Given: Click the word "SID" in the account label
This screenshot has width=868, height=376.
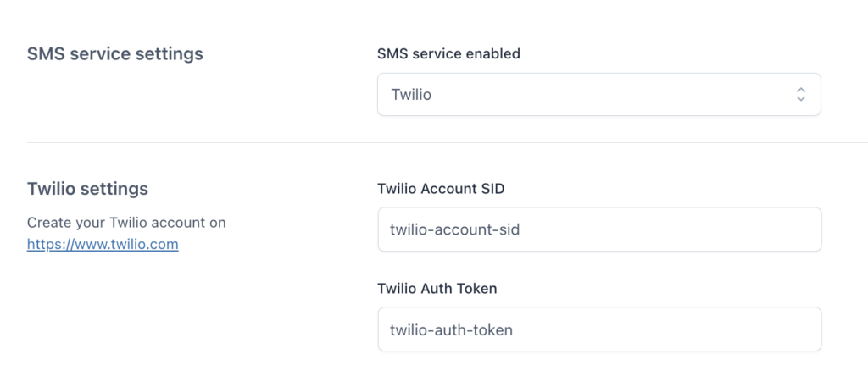Looking at the screenshot, I should (x=491, y=189).
